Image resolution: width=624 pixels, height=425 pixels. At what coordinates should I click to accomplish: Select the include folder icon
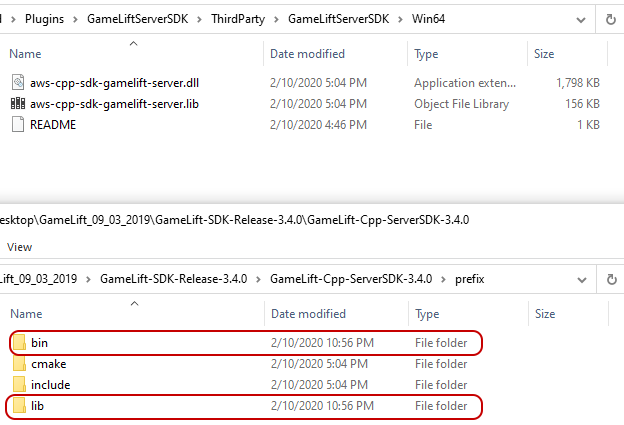coord(19,384)
